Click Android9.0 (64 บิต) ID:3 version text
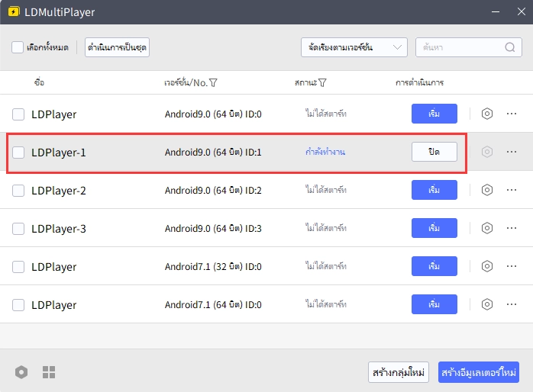This screenshot has width=533, height=392. 213,228
